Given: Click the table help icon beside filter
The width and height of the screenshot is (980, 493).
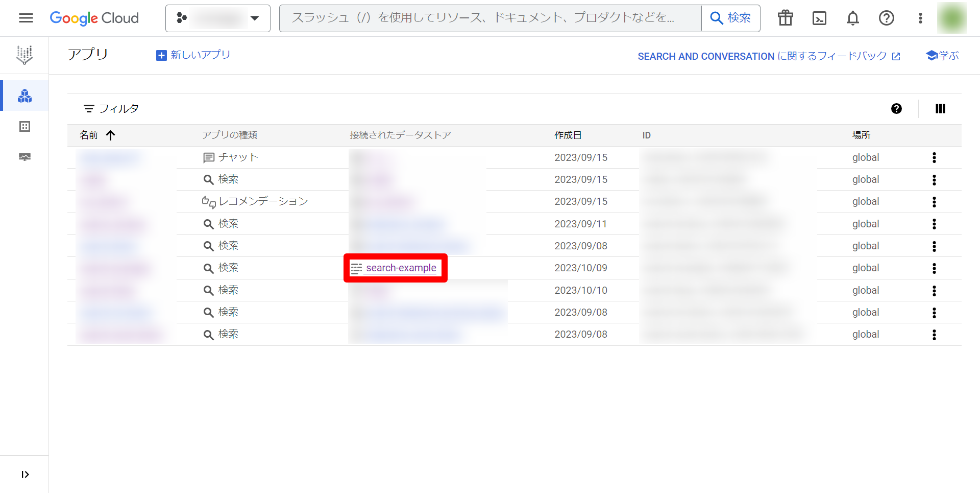Looking at the screenshot, I should point(896,108).
